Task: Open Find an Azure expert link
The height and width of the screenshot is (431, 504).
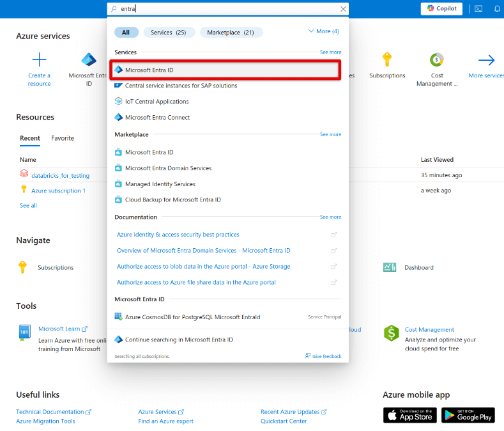Action: click(165, 421)
